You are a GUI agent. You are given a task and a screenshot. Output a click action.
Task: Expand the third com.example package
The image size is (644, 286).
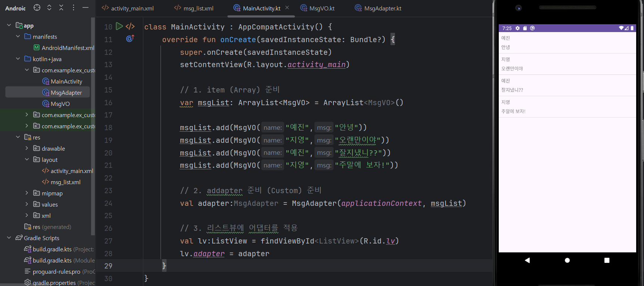[x=27, y=126]
